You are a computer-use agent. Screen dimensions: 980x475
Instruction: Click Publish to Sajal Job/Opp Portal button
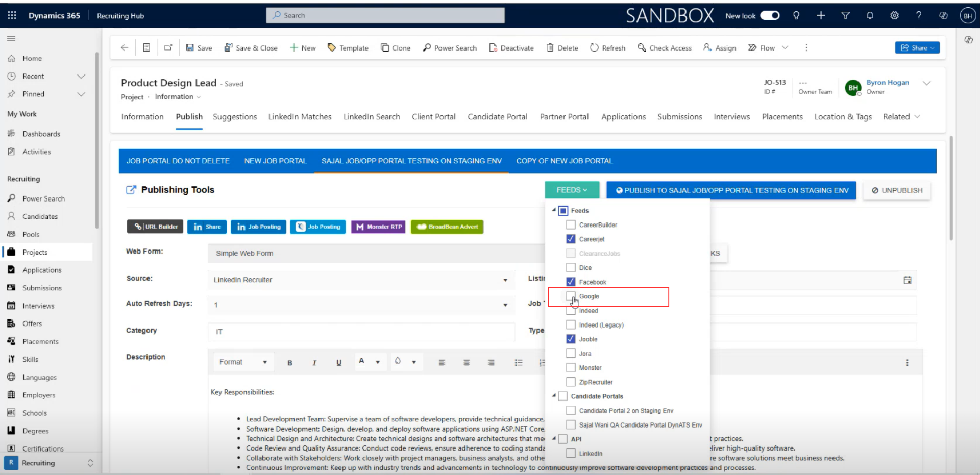pos(731,190)
